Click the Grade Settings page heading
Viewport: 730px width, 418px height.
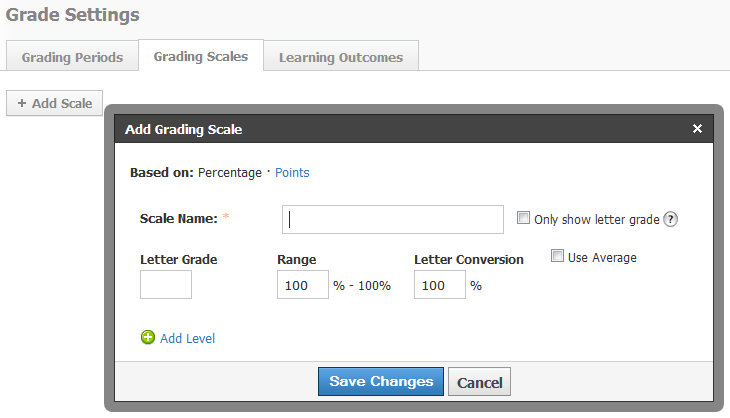click(72, 15)
